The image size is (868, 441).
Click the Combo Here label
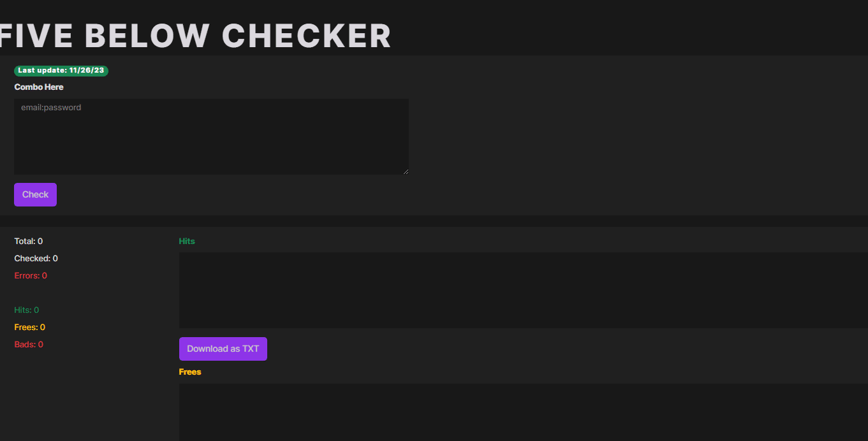click(39, 87)
